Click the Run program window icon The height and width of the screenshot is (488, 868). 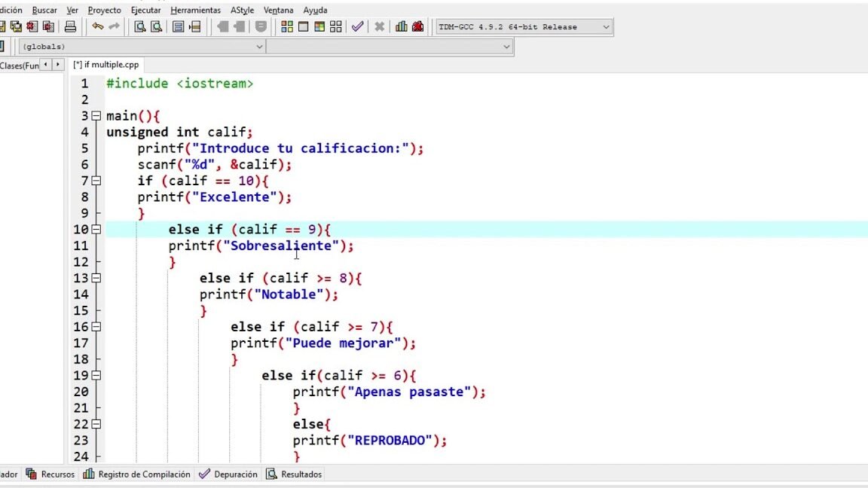pyautogui.click(x=303, y=26)
